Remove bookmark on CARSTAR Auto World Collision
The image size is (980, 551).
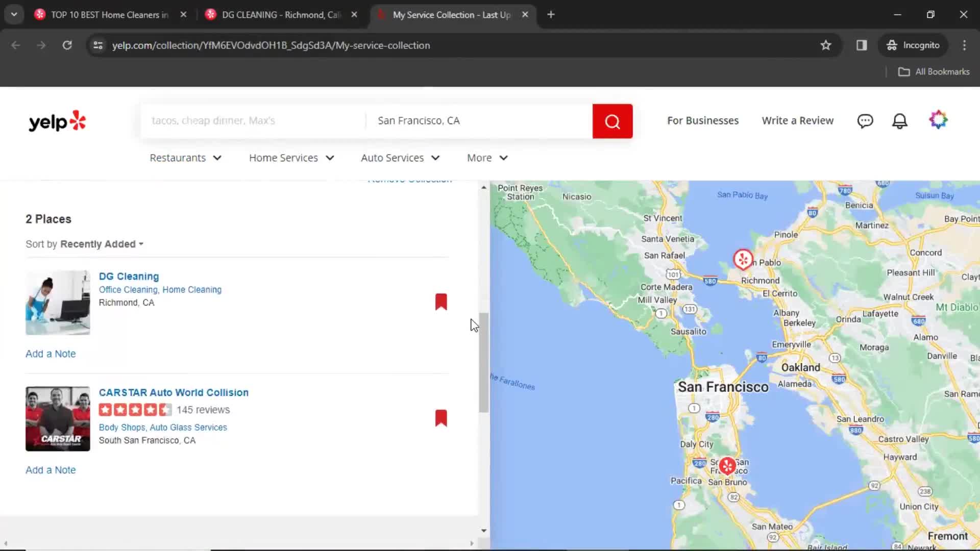[x=441, y=418]
